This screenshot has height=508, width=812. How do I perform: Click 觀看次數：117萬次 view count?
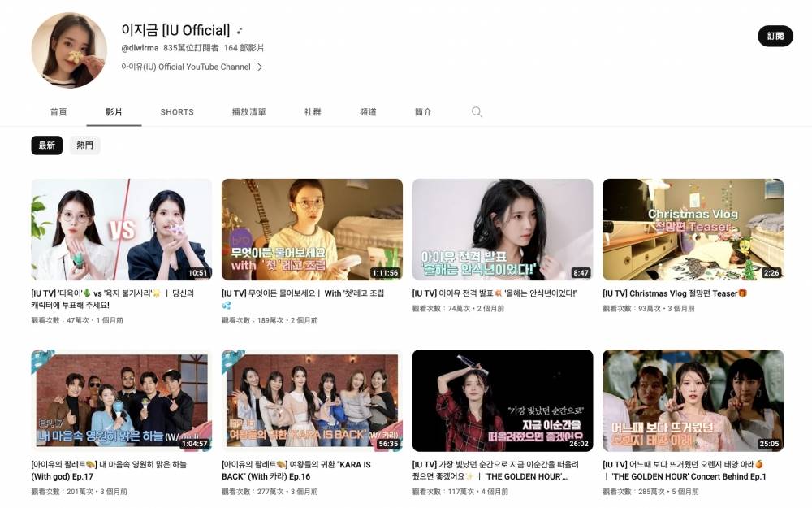[x=443, y=492]
